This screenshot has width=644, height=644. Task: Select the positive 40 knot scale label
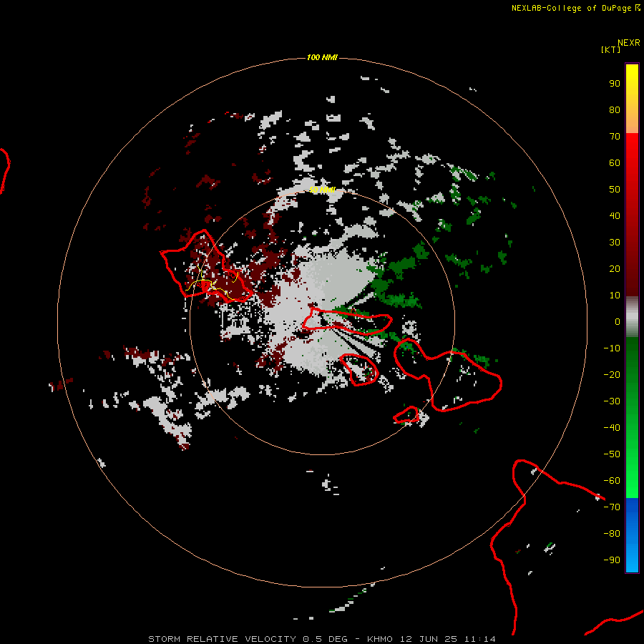coord(615,215)
